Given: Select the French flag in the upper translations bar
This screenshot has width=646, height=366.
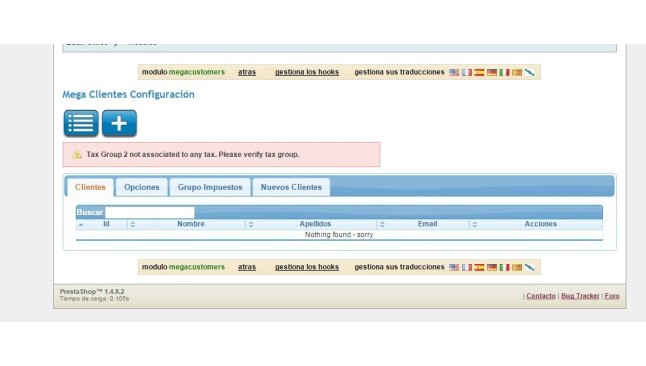Looking at the screenshot, I should [x=467, y=72].
